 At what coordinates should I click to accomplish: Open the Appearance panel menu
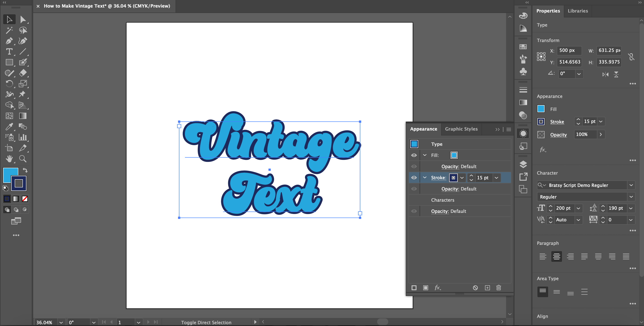coord(509,129)
